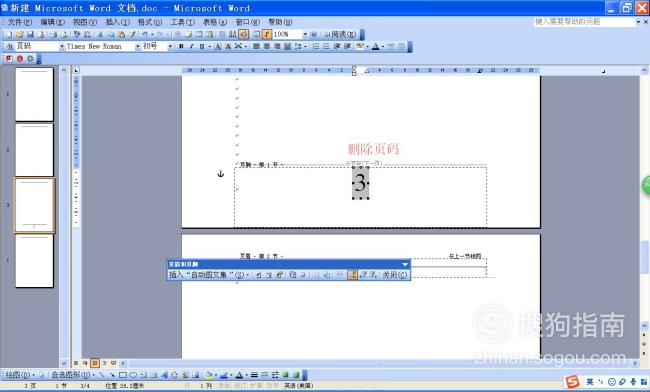The image size is (650, 392).
Task: Toggle Italic formatting button
Action: pos(191,46)
